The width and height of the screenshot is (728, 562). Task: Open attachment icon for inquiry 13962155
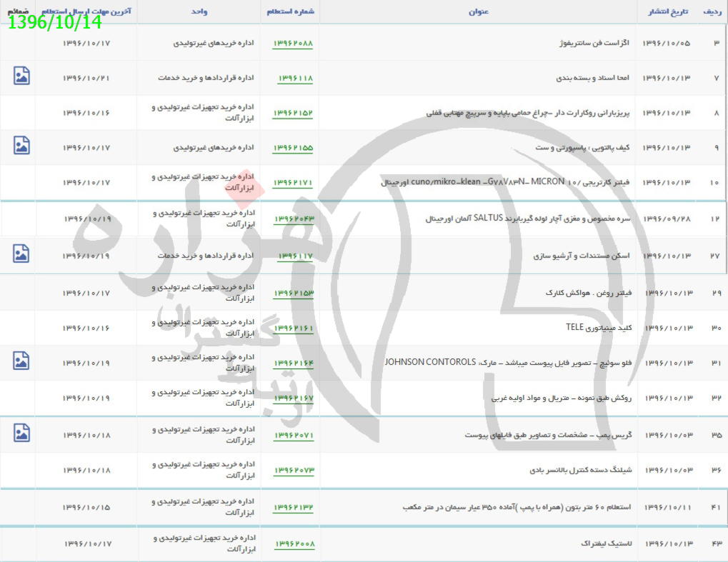point(21,146)
